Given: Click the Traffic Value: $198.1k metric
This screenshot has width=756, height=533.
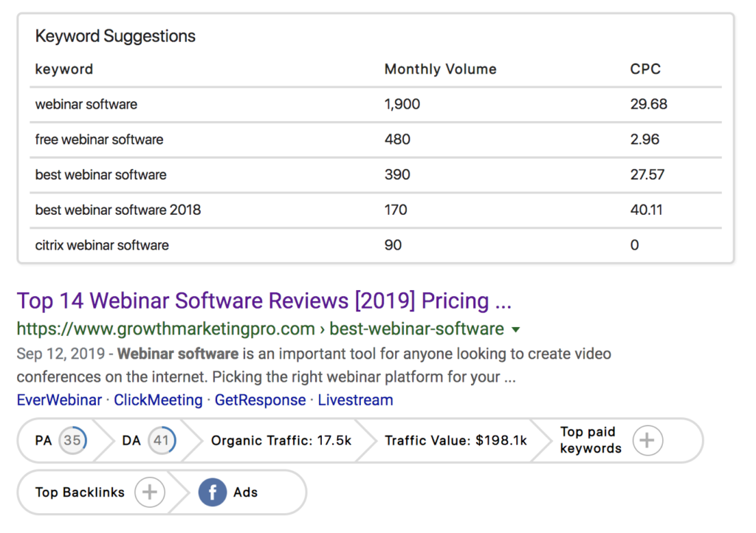Looking at the screenshot, I should click(456, 441).
